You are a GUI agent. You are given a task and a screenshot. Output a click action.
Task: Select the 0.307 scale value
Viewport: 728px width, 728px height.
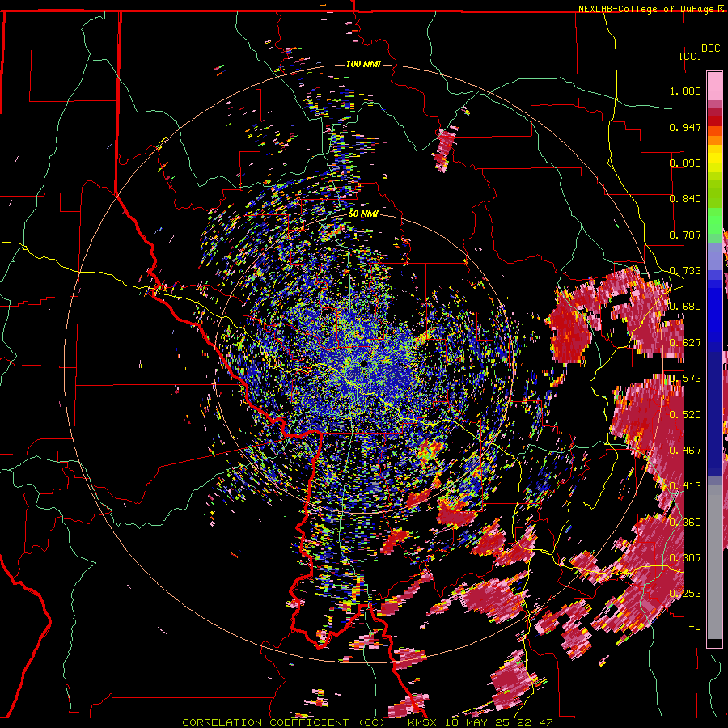685,558
